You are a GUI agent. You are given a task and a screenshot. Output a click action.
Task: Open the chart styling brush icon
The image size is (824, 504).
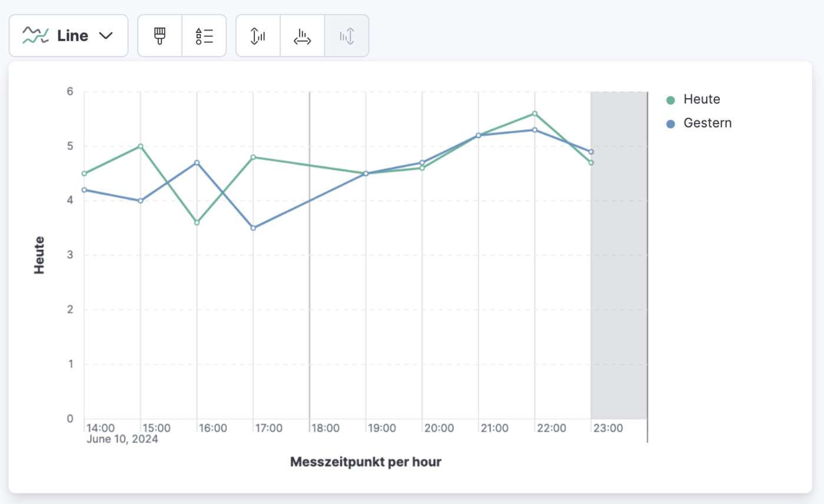[160, 35]
